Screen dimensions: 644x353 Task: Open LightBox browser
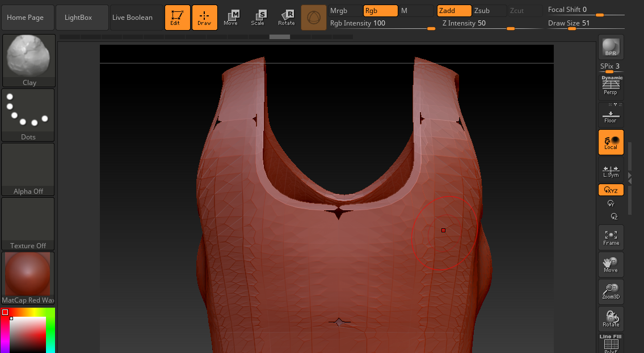(x=82, y=18)
